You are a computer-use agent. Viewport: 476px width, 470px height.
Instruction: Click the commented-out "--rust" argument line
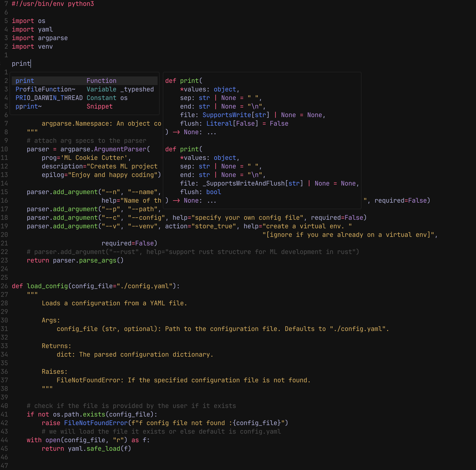click(x=193, y=252)
